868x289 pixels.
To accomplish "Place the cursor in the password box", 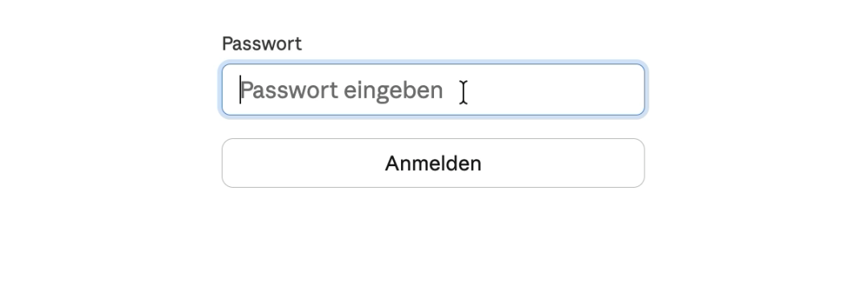I will pos(433,90).
